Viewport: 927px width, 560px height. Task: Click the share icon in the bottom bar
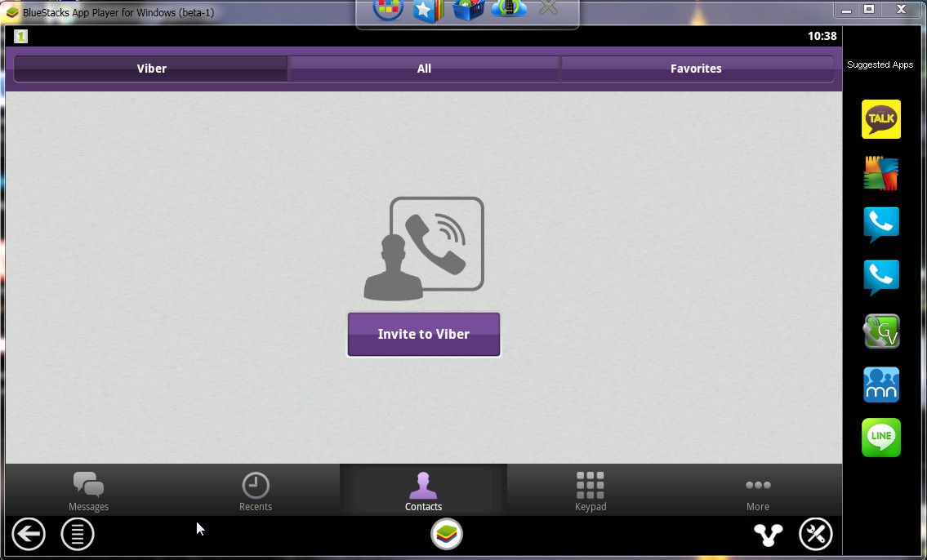(x=769, y=535)
